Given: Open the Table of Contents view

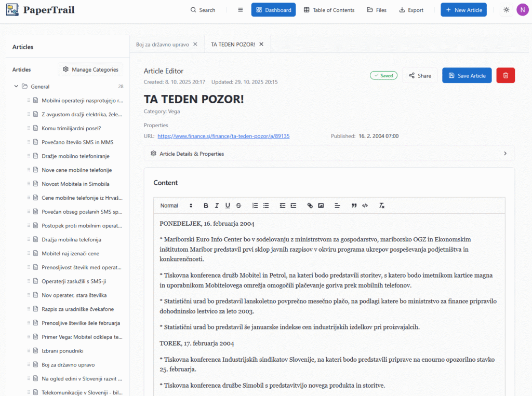Looking at the screenshot, I should 329,10.
